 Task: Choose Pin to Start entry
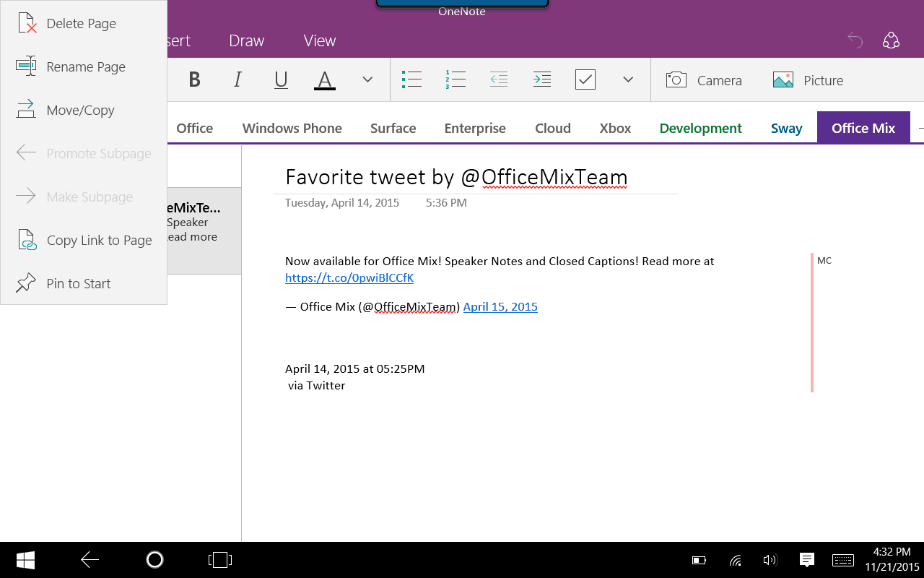pos(84,283)
